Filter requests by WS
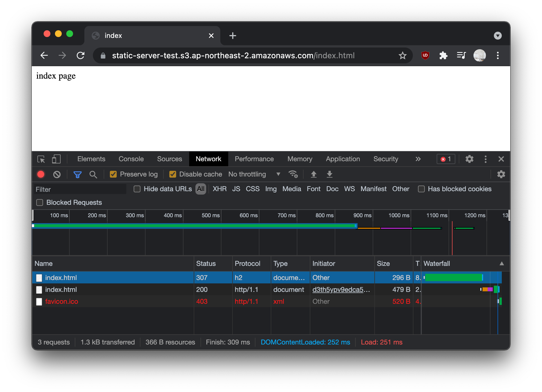 (349, 189)
